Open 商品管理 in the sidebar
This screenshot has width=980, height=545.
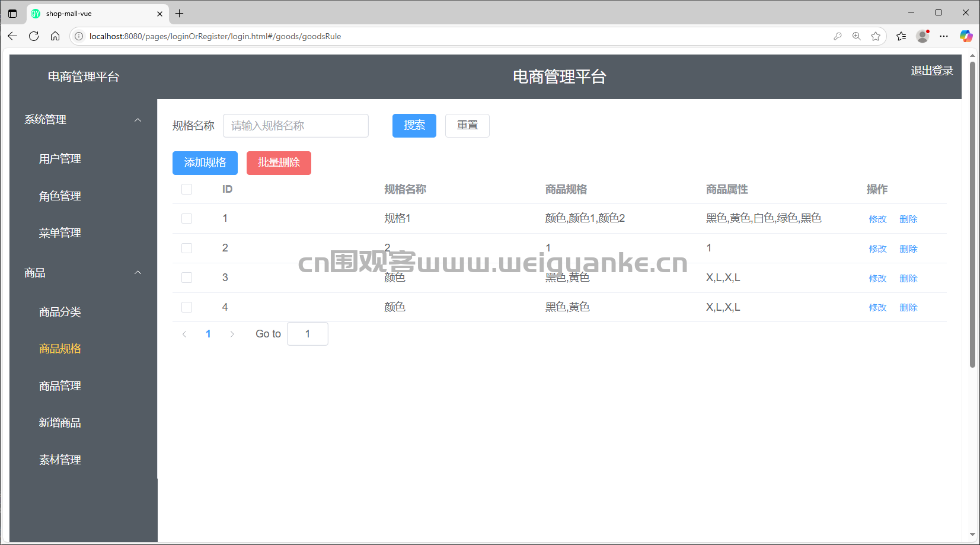60,386
